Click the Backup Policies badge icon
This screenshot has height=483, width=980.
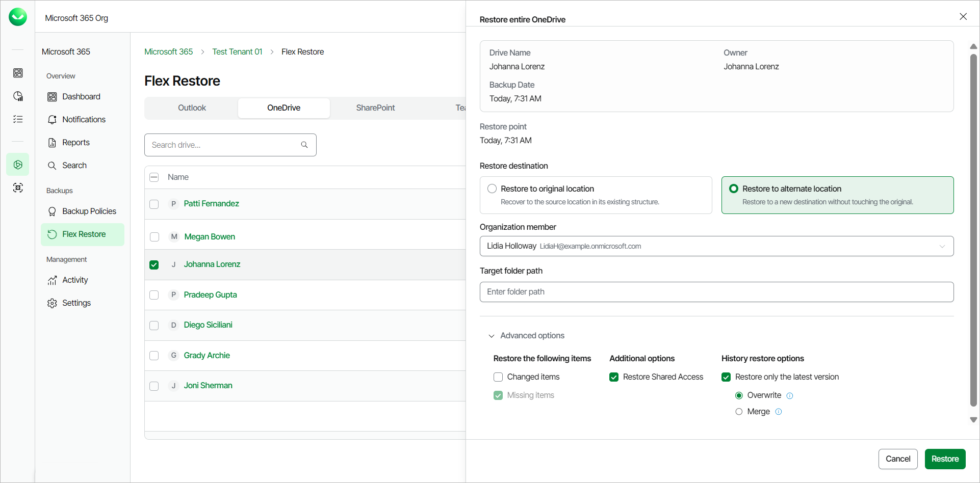[52, 211]
